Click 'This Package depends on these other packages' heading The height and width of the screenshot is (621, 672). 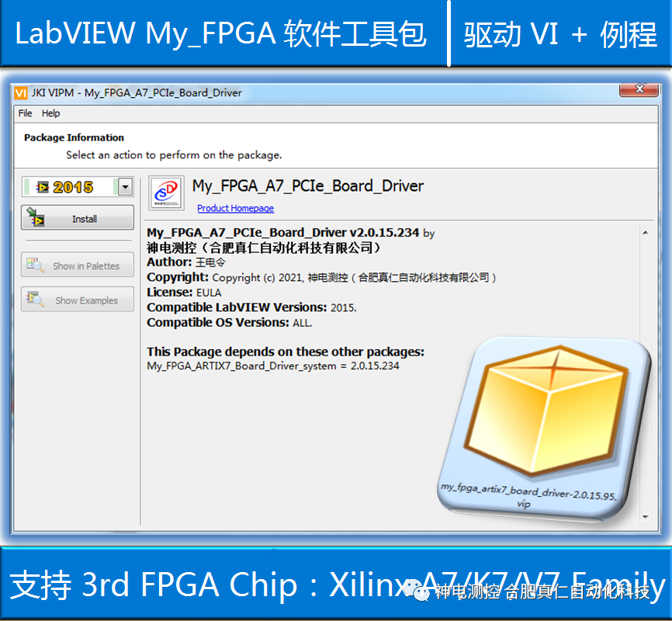click(286, 352)
